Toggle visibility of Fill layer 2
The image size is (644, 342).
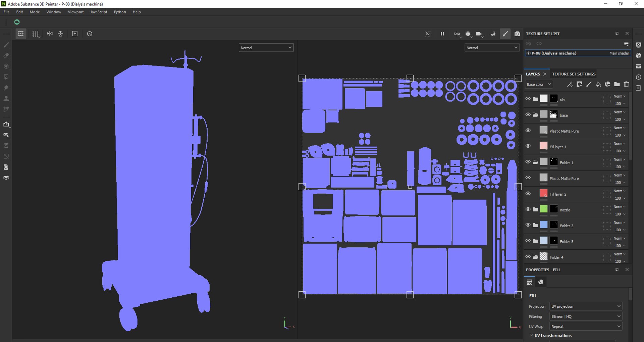(528, 193)
